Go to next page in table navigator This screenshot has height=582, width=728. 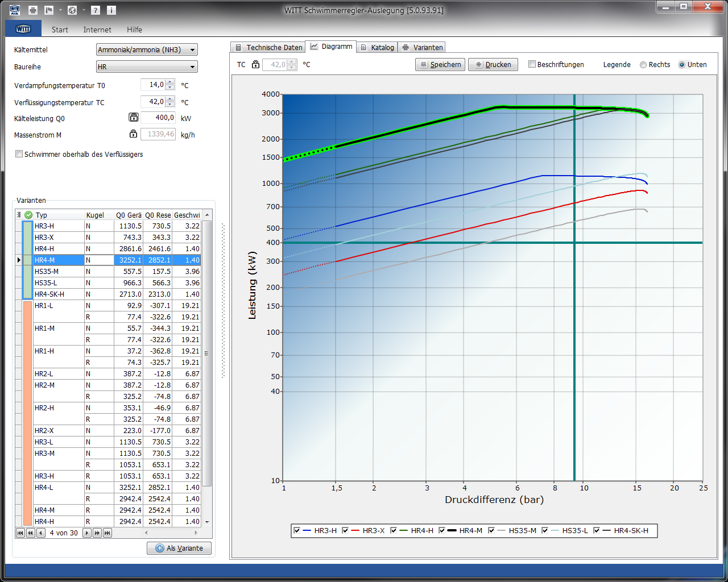97,533
